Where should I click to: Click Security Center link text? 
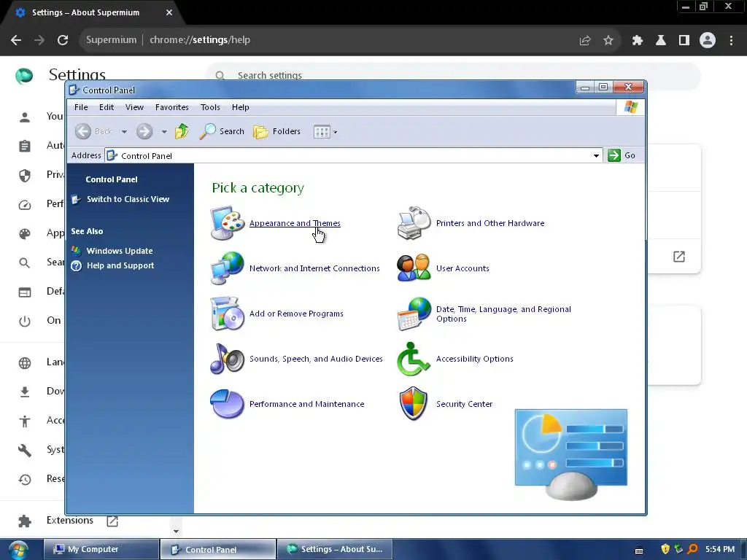pyautogui.click(x=464, y=404)
